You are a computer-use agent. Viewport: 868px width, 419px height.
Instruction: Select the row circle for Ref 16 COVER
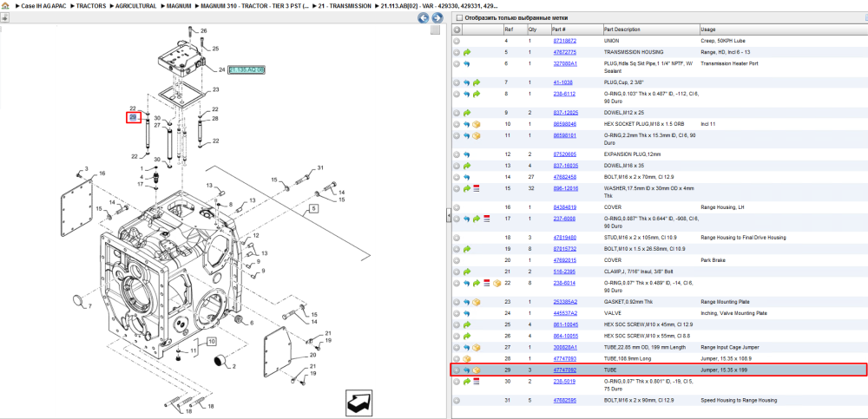click(x=457, y=207)
